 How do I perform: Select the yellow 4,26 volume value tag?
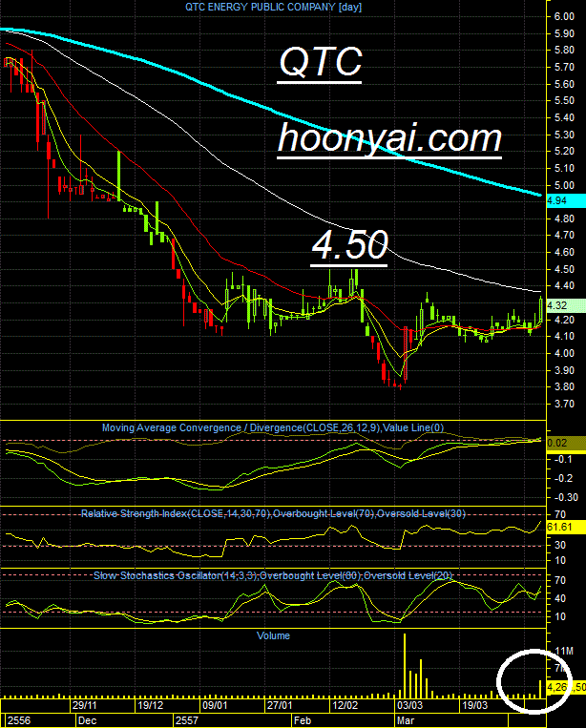pos(566,687)
